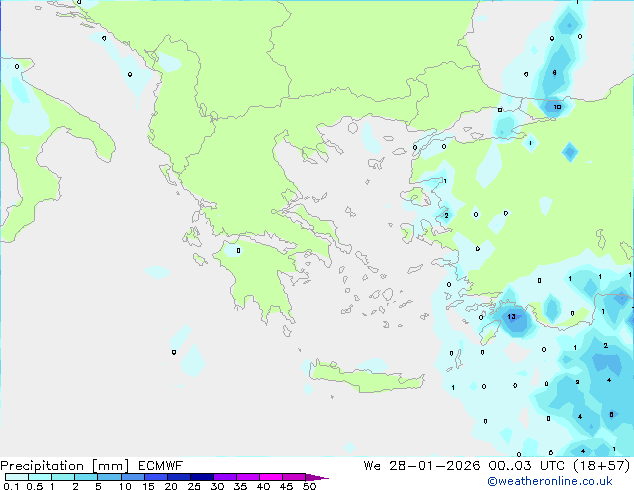Screen dimensions: 634x490
Task: Click the legend label "0.1"
Action: 11,486
